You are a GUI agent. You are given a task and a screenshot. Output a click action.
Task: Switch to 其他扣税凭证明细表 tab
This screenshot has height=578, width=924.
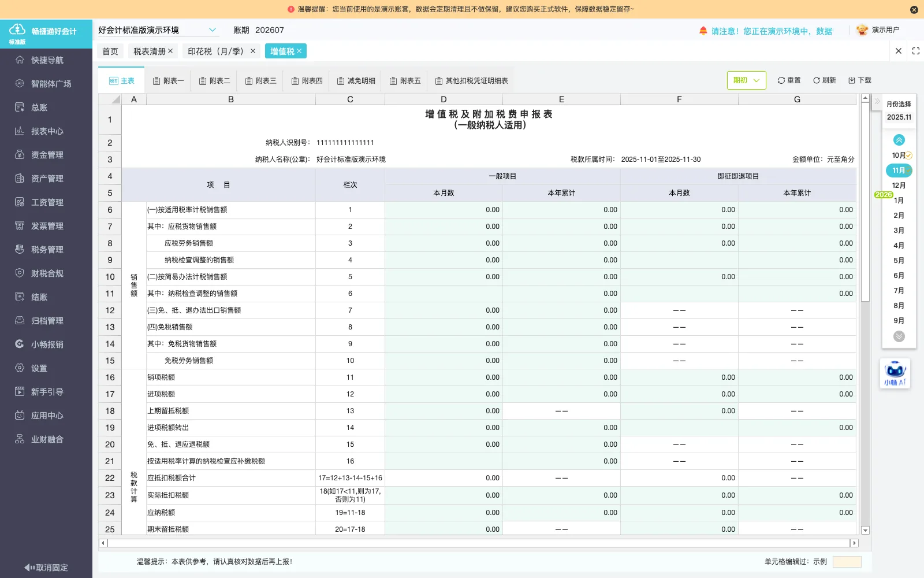click(472, 81)
